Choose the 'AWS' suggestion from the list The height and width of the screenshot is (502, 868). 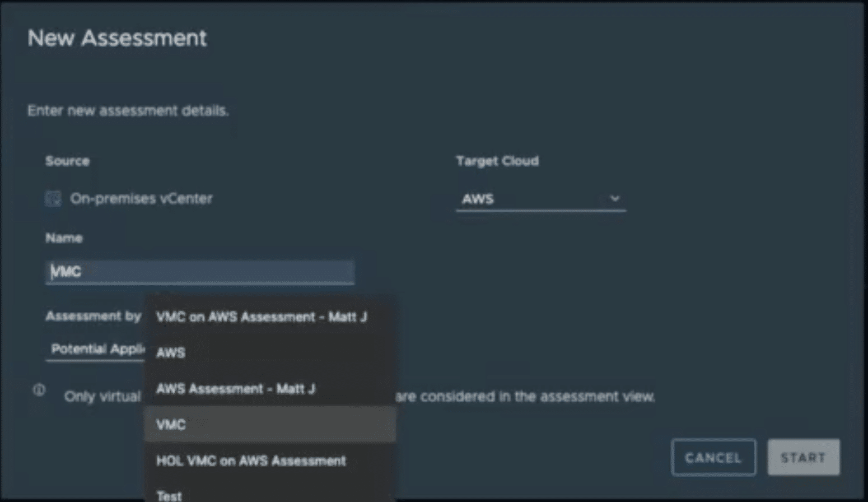(x=171, y=353)
